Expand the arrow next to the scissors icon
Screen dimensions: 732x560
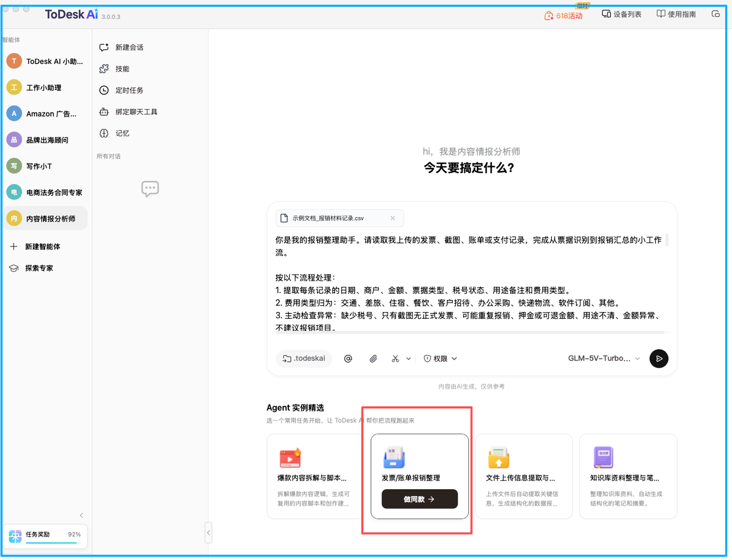point(408,359)
